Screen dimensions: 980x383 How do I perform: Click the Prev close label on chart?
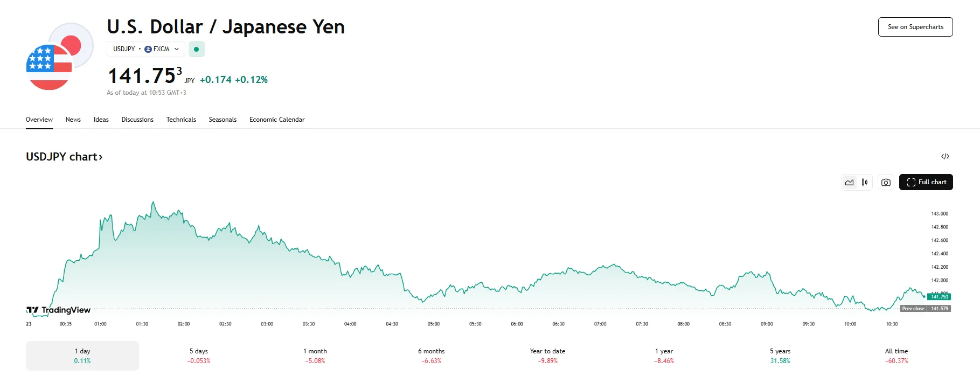click(x=913, y=309)
